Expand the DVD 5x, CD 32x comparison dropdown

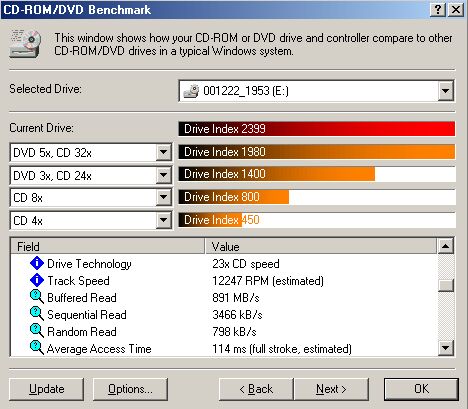click(163, 153)
